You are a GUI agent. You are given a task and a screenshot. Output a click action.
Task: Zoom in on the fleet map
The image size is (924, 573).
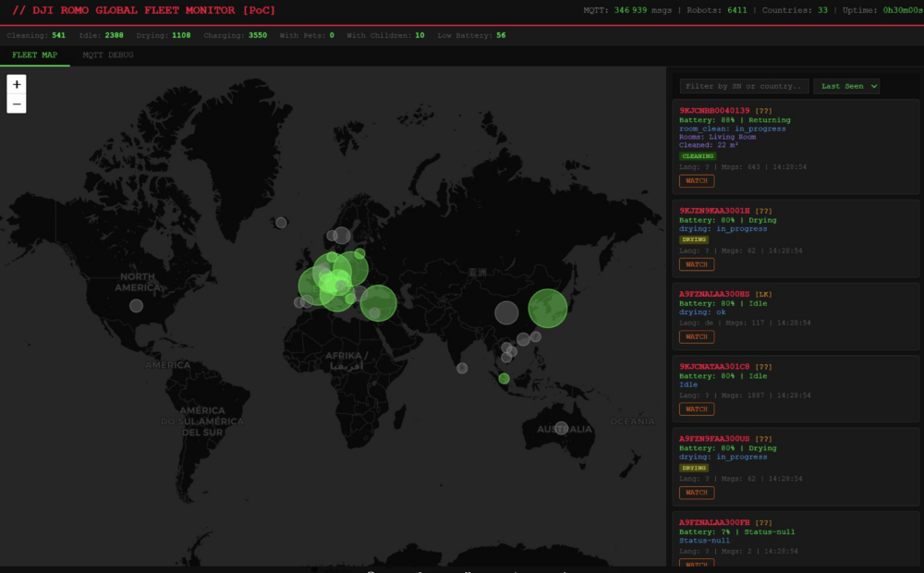point(17,83)
